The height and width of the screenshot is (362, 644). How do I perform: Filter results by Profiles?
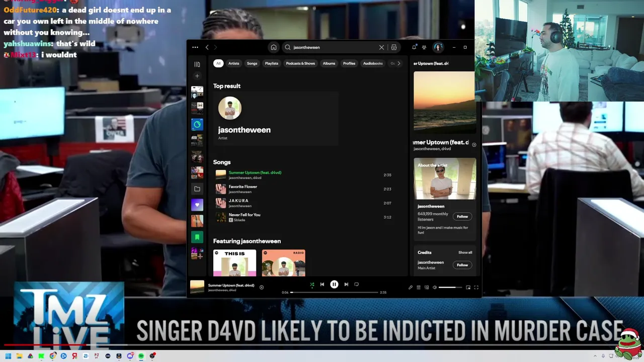349,63
